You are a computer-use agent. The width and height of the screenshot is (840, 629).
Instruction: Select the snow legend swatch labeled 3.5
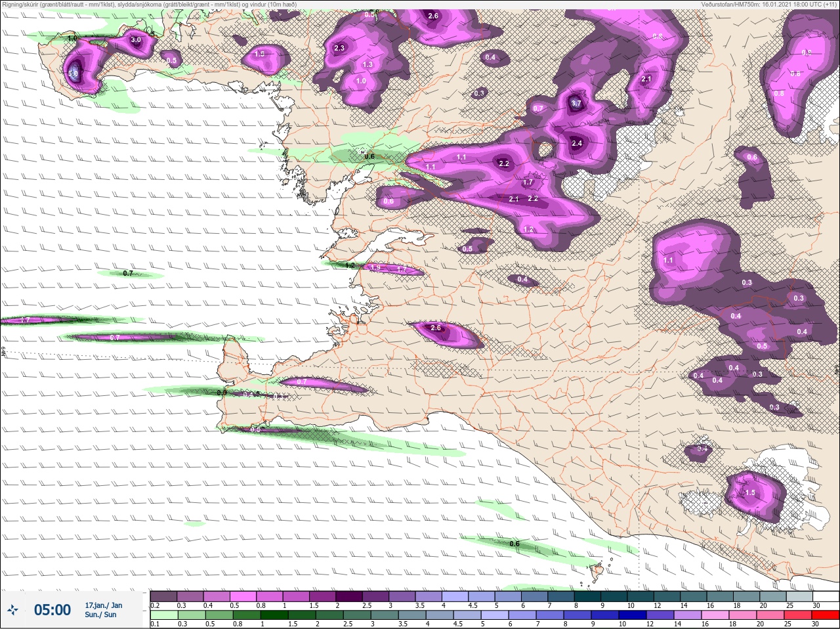point(430,596)
